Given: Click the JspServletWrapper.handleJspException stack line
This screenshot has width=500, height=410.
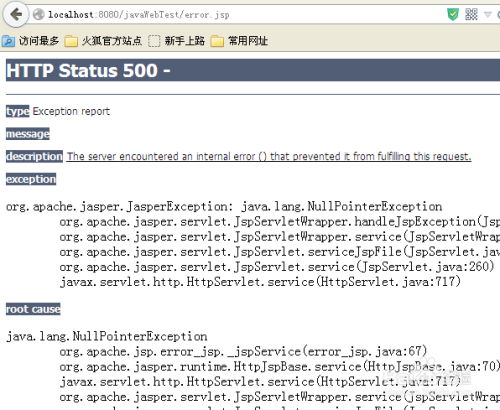Looking at the screenshot, I should [x=280, y=222].
